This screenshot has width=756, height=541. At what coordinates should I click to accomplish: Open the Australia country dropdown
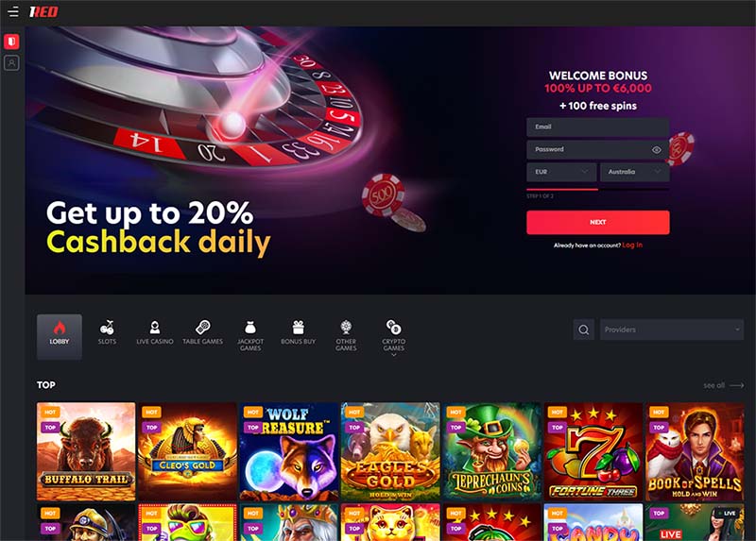click(x=634, y=172)
